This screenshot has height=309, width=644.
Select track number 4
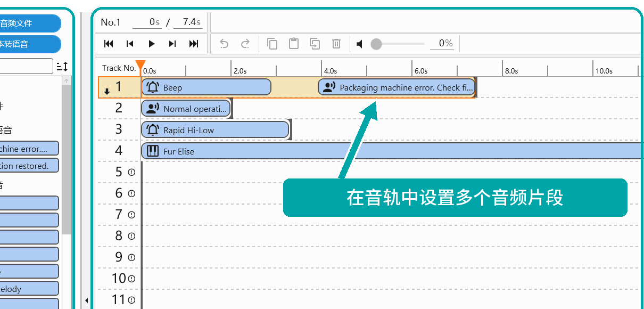119,151
